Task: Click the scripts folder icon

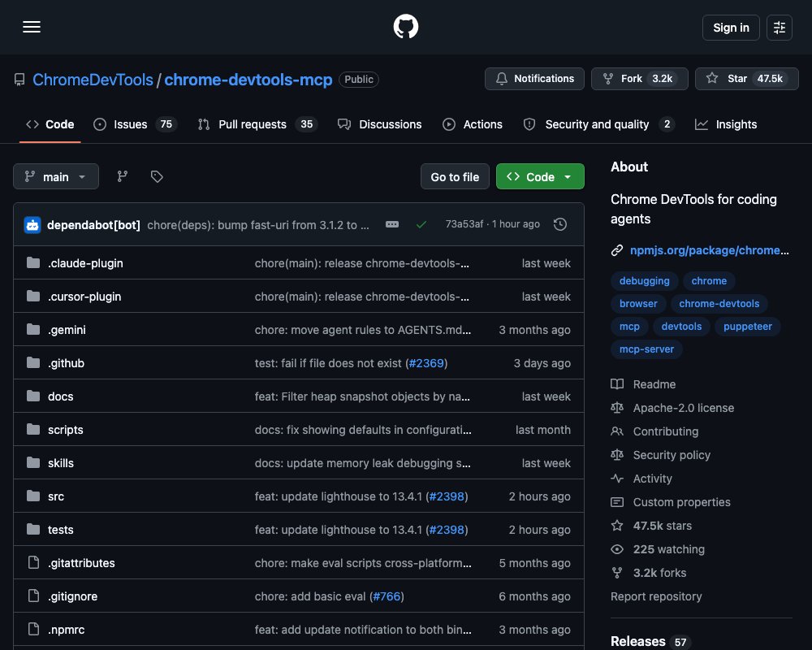Action: (33, 429)
